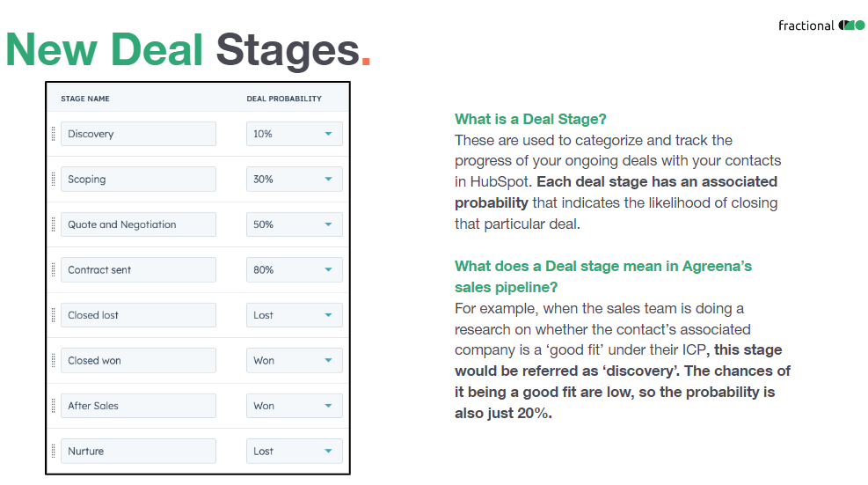
Task: Expand the 30% deal probability dropdown
Action: click(295, 179)
